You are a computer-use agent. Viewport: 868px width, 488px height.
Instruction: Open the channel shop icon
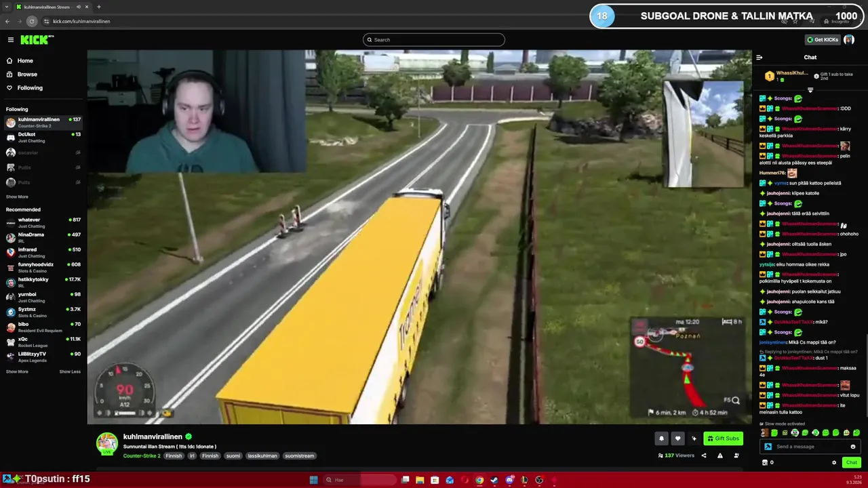click(x=765, y=463)
